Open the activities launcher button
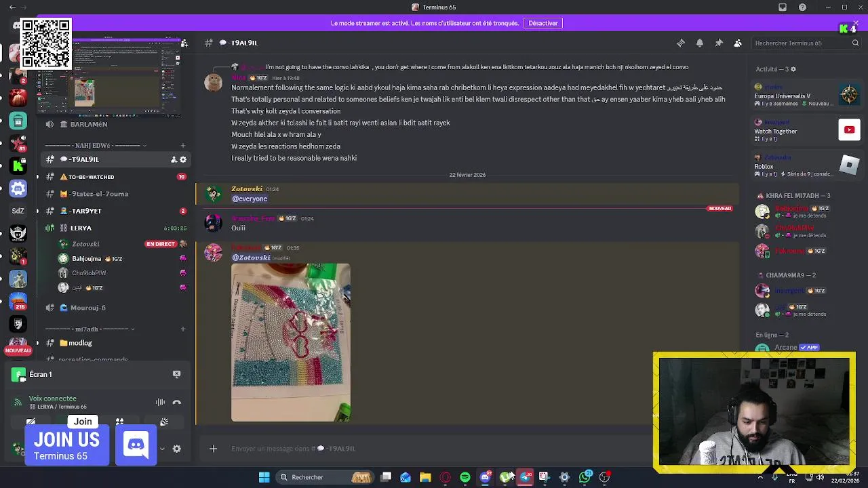Viewport: 868px width, 488px height. click(x=119, y=422)
